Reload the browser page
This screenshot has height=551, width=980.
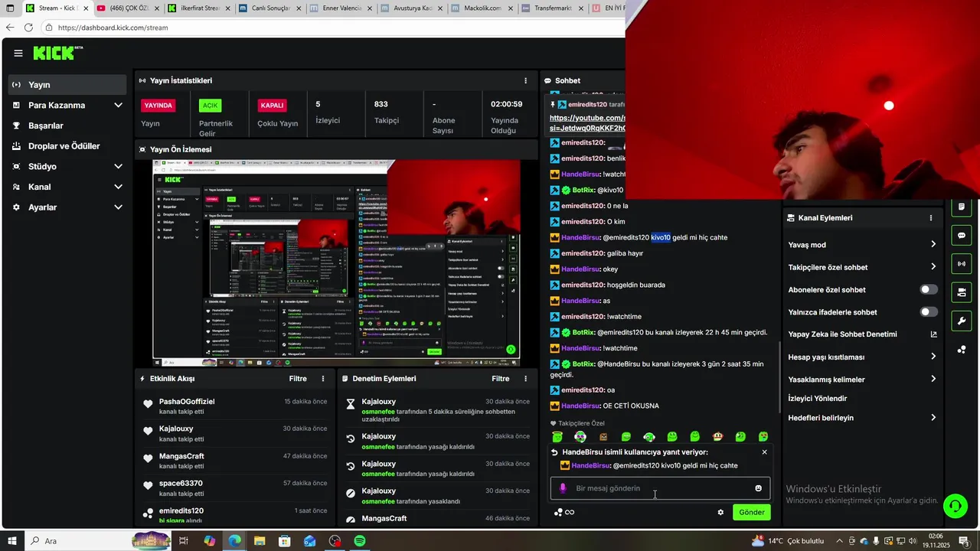(28, 28)
